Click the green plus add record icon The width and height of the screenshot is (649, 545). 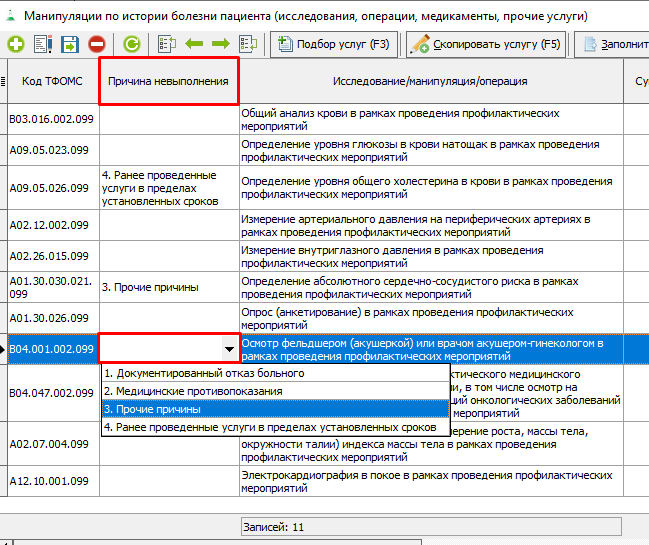16,44
